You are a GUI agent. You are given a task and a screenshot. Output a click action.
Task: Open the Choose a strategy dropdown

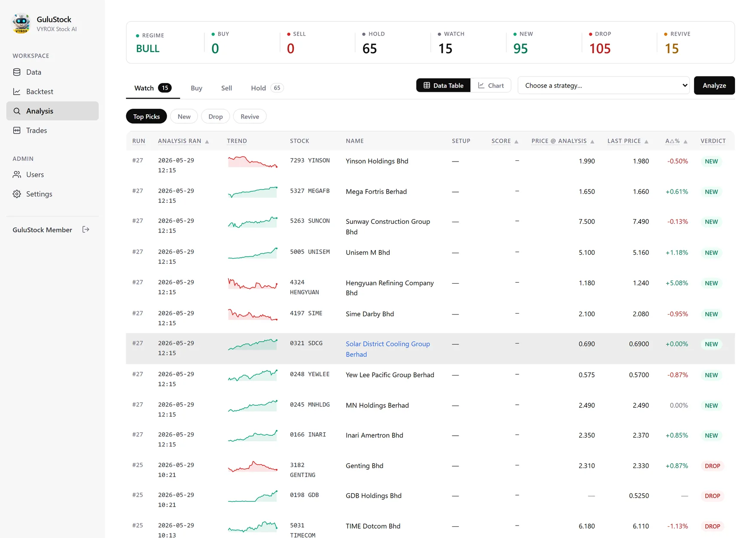(604, 85)
